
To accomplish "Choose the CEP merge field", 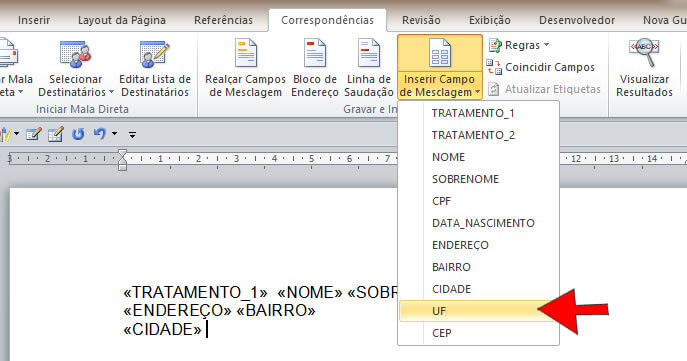I will [x=442, y=333].
